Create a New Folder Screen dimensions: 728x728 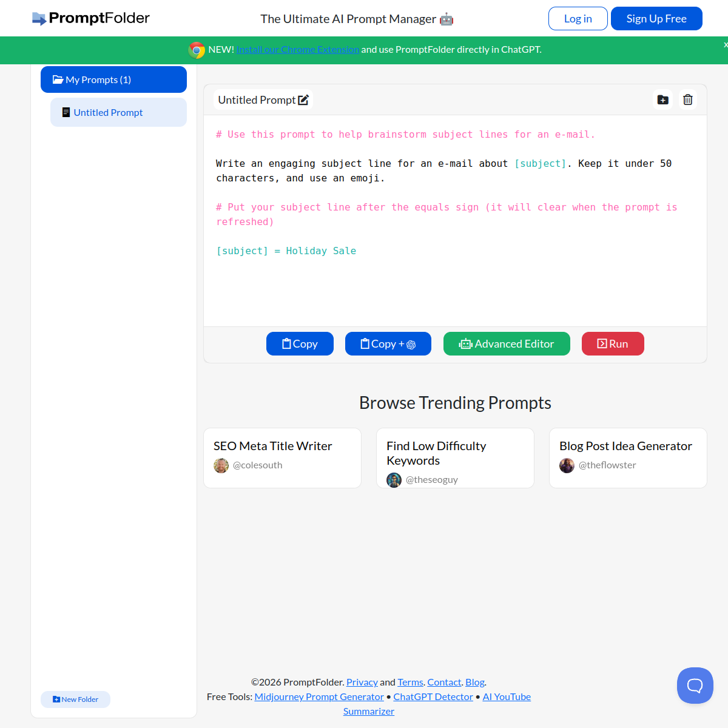pos(75,699)
